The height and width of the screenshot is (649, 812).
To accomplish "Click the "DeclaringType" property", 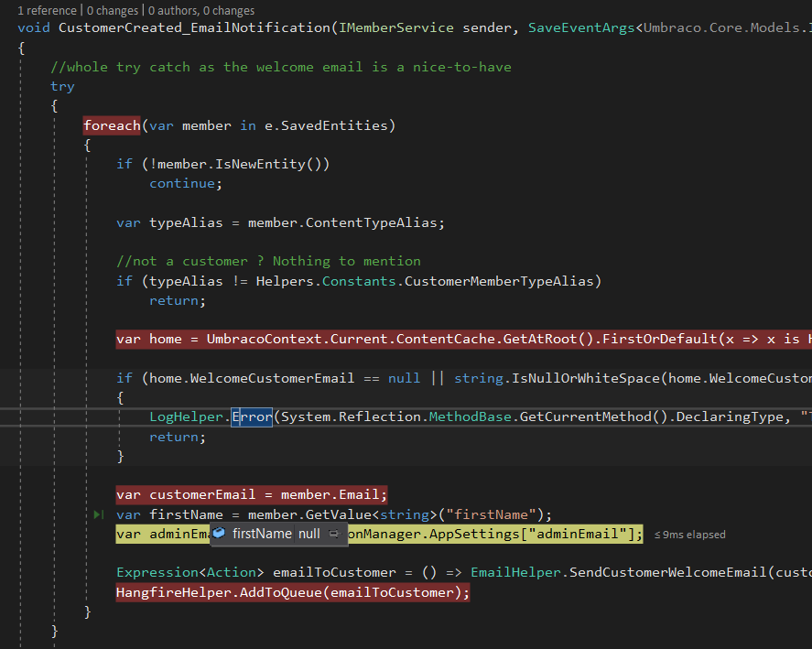I will point(731,417).
